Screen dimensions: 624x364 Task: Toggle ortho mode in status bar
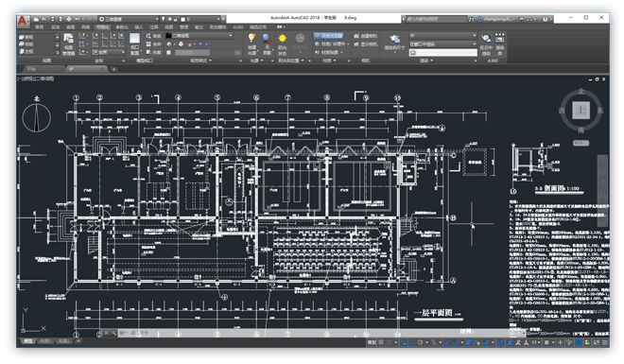coord(412,342)
